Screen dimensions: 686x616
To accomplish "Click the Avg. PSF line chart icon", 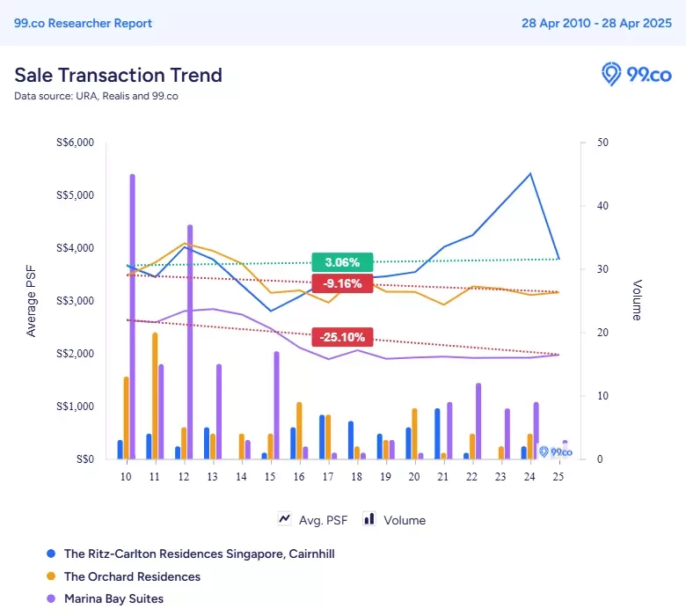I will [x=284, y=519].
